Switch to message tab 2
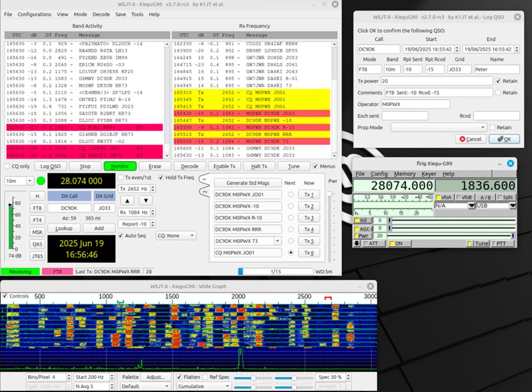Viewport: 532px width, 392px height. [x=204, y=191]
